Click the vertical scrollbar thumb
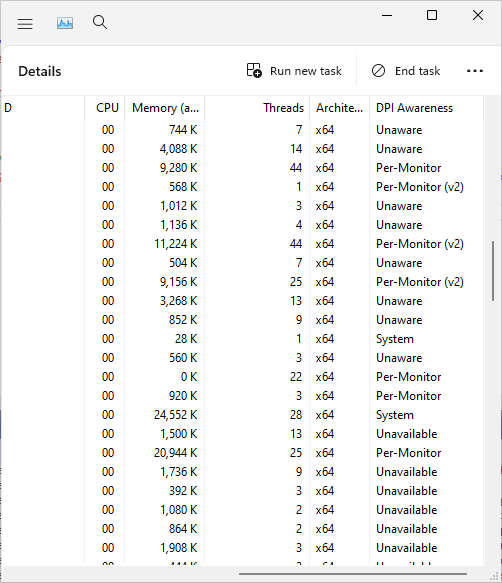 (493, 271)
